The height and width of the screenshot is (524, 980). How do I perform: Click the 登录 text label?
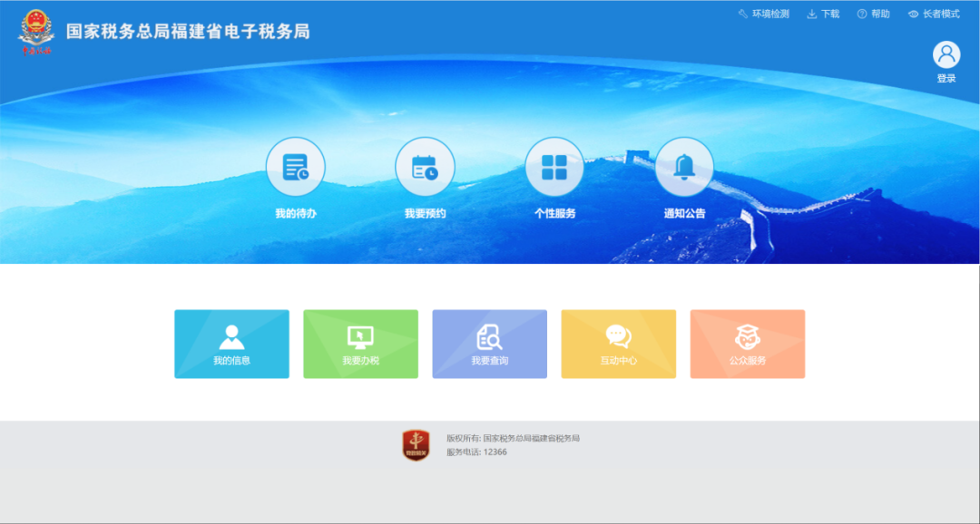[946, 79]
